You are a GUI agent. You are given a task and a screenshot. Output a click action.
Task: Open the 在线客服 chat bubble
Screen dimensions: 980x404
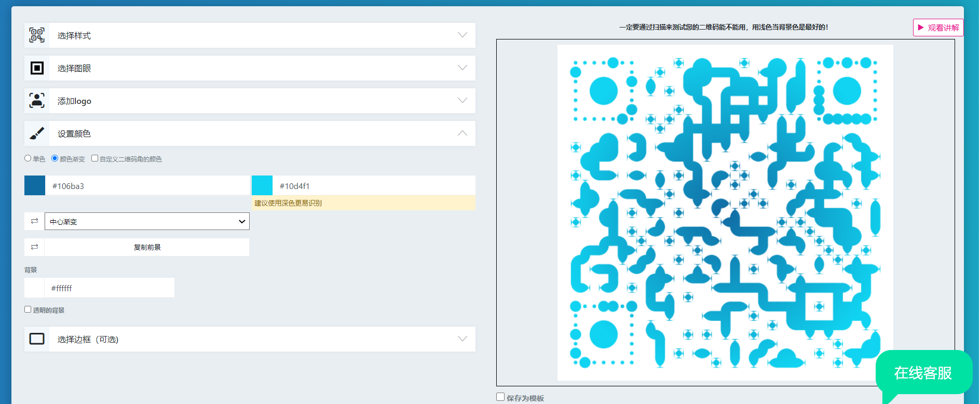pos(923,373)
